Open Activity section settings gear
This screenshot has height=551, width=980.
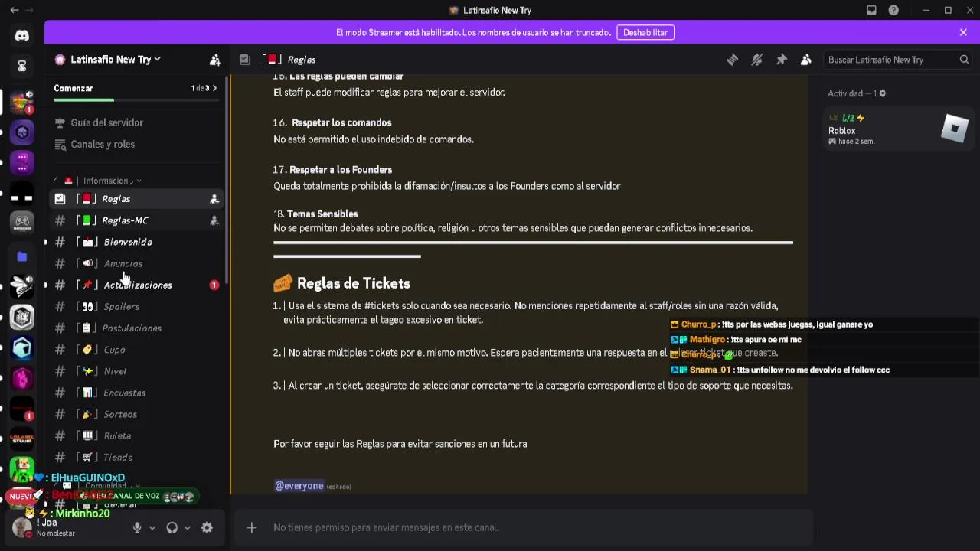pyautogui.click(x=882, y=93)
